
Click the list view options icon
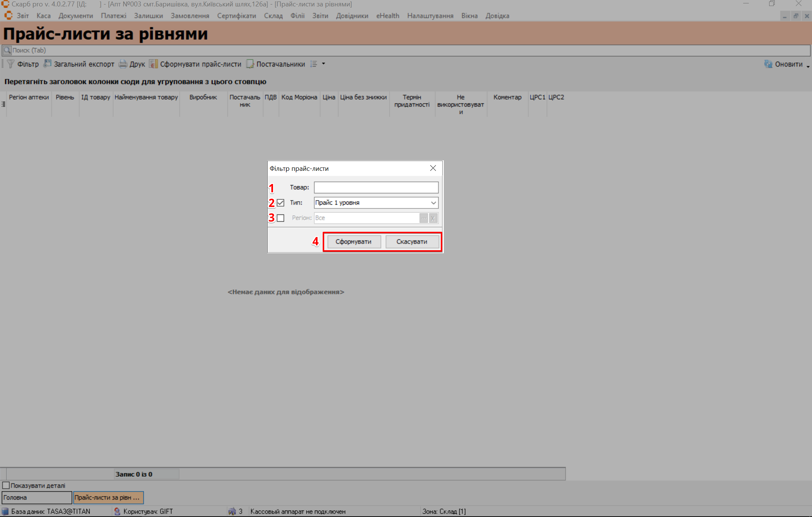point(314,64)
